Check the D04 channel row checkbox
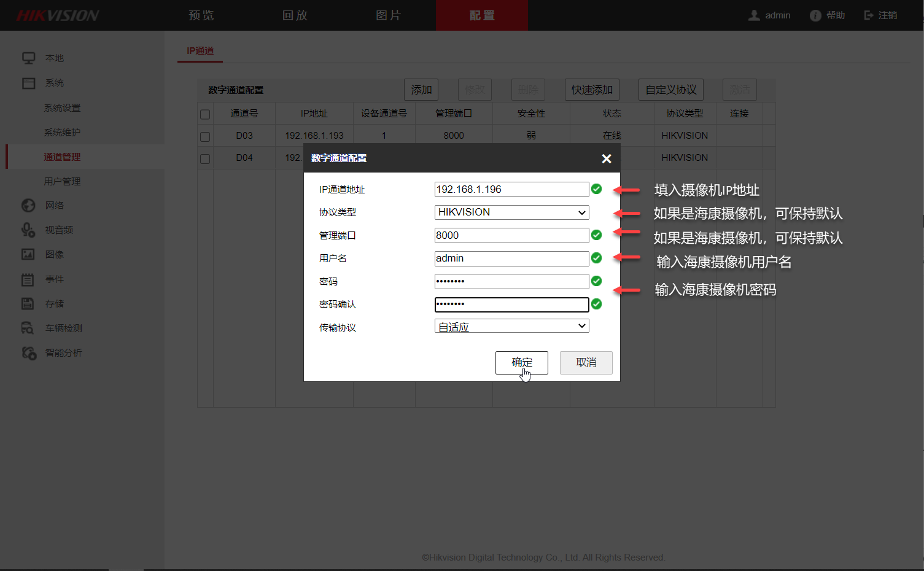Screen dimensions: 924x571 point(205,158)
